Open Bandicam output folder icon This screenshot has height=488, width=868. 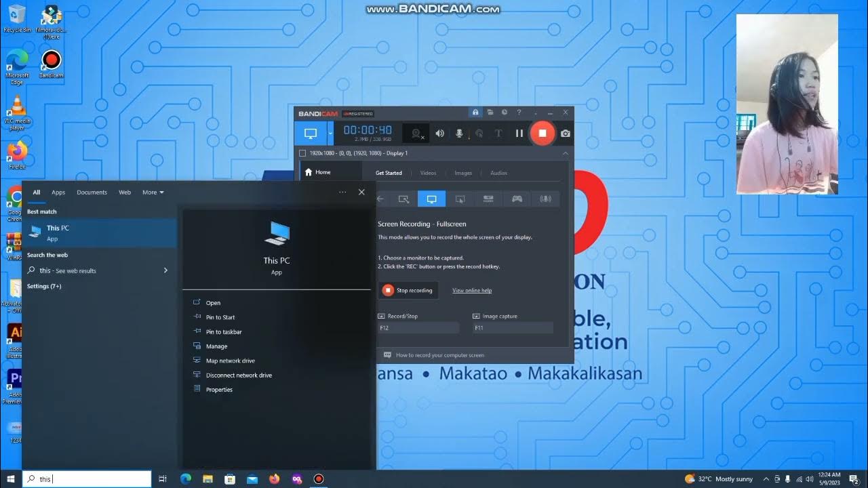coord(490,113)
